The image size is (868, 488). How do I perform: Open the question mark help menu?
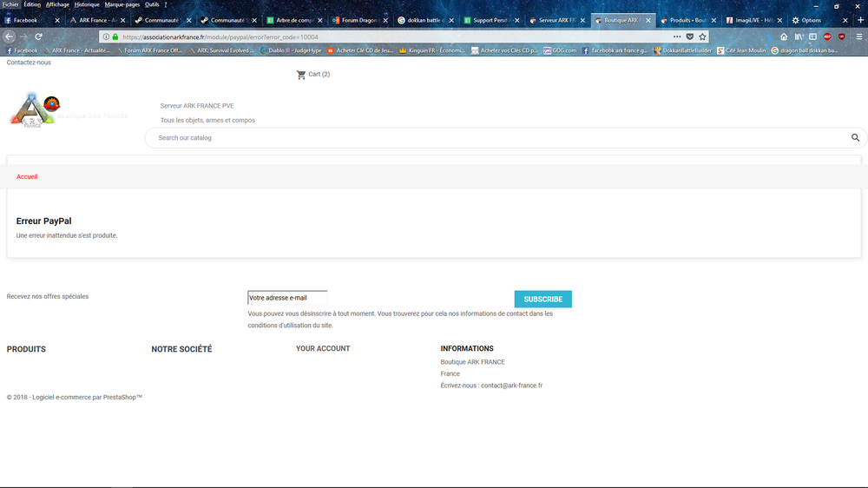click(166, 4)
